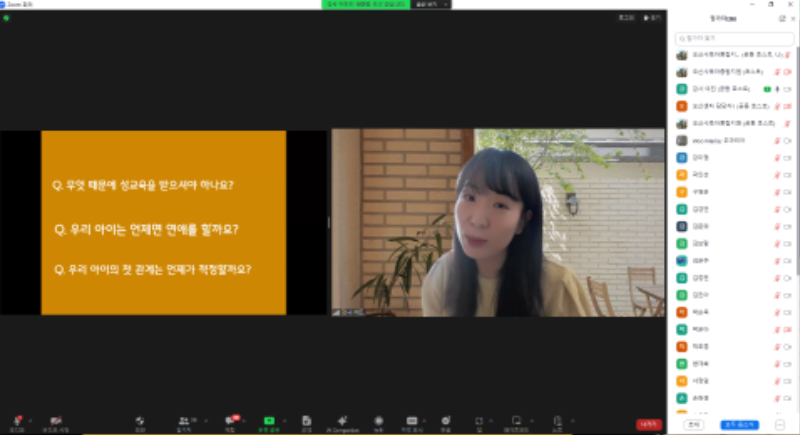
Task: Click green speaking indicator in participant list
Action: [767, 89]
